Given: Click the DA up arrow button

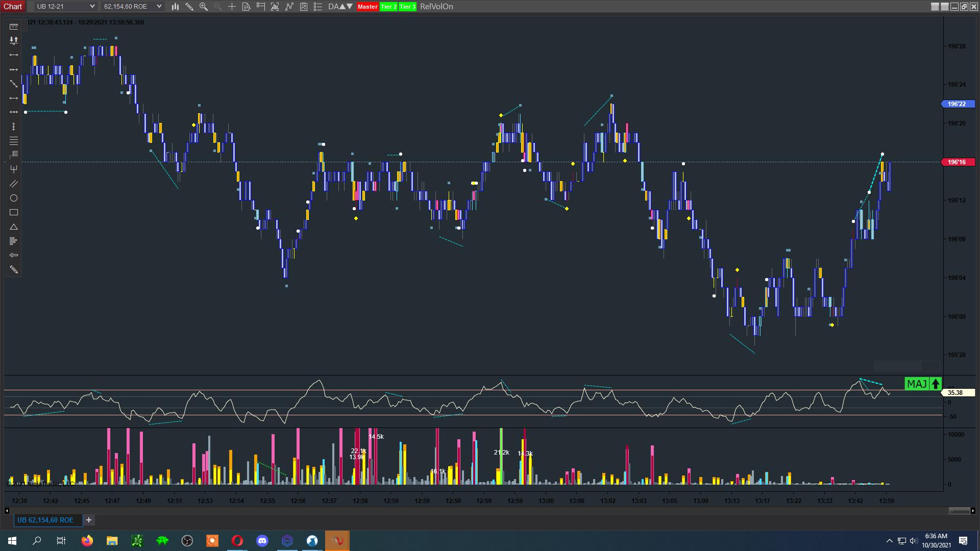Looking at the screenshot, I should tap(342, 7).
